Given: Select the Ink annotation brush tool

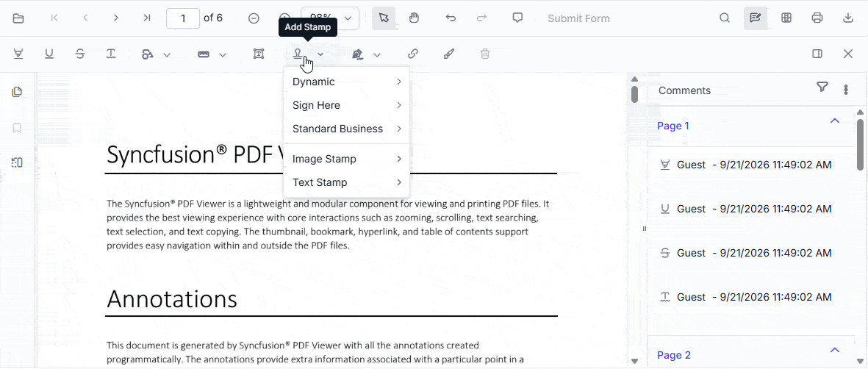Looking at the screenshot, I should coord(449,54).
